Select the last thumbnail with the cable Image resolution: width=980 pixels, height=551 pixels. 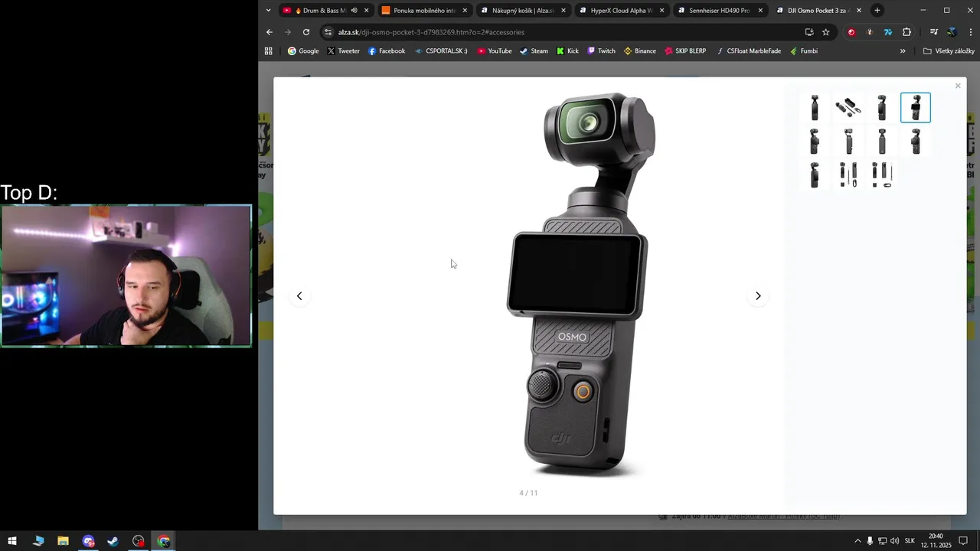882,174
